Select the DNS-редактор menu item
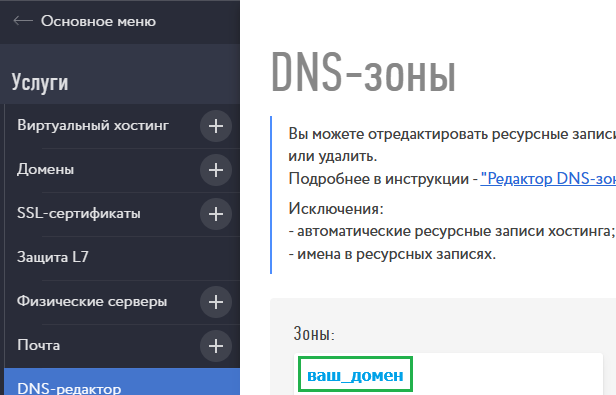Viewport: 616px width, 395px height. point(122,382)
